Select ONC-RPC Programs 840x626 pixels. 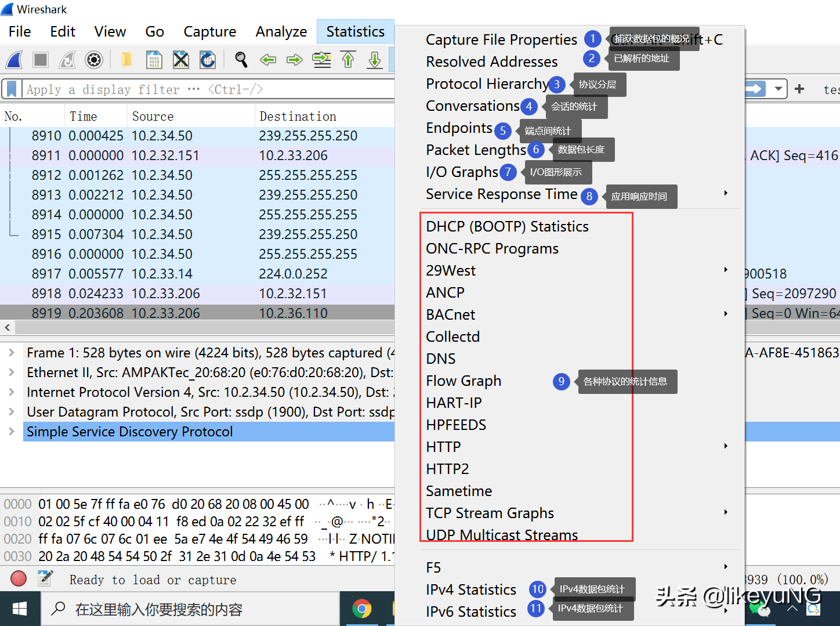(492, 248)
